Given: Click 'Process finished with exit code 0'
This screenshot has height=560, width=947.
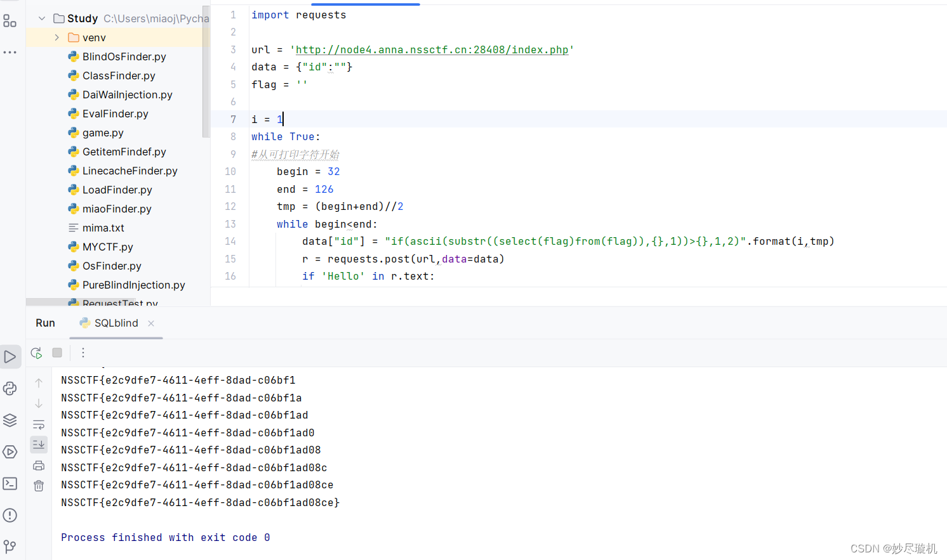Looking at the screenshot, I should click(166, 537).
